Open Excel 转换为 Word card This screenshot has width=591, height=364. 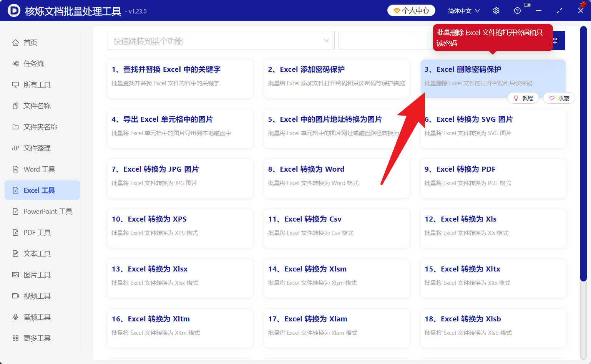(337, 179)
